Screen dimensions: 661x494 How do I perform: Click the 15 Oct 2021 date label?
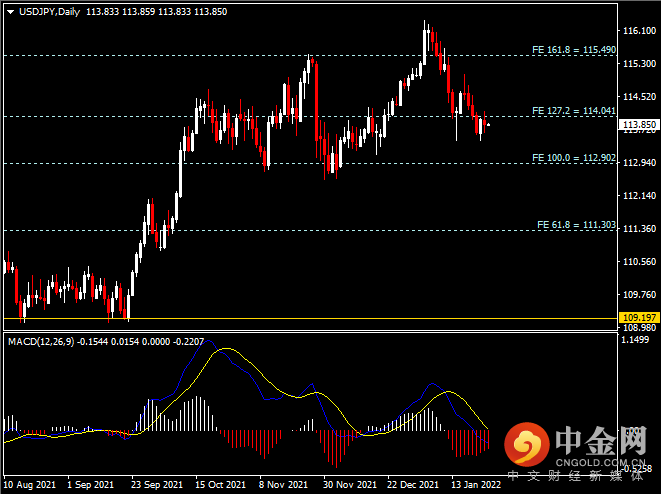(x=220, y=485)
